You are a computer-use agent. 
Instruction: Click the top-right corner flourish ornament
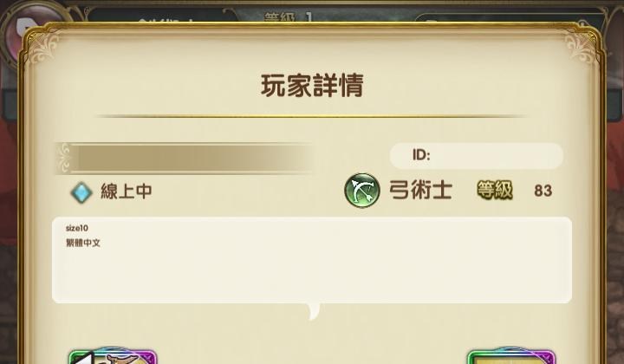(579, 49)
